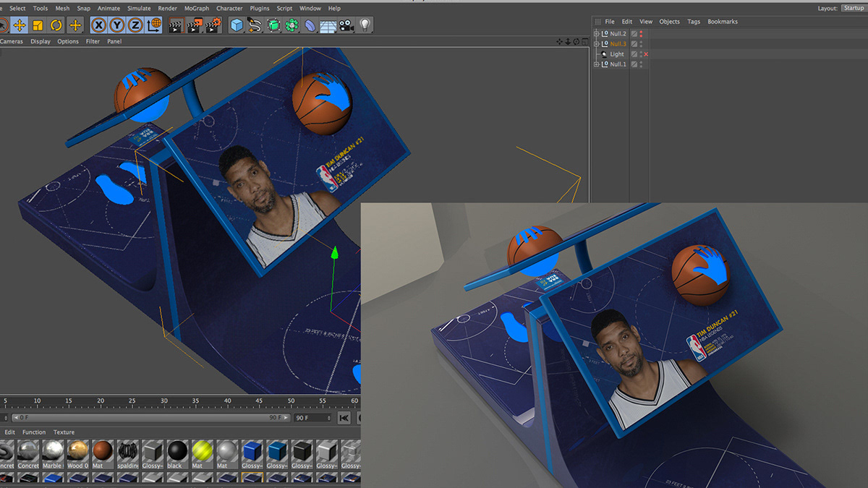Click viewport orbit navigation icon
Viewport: 868px width, 488px height.
pyautogui.click(x=576, y=41)
